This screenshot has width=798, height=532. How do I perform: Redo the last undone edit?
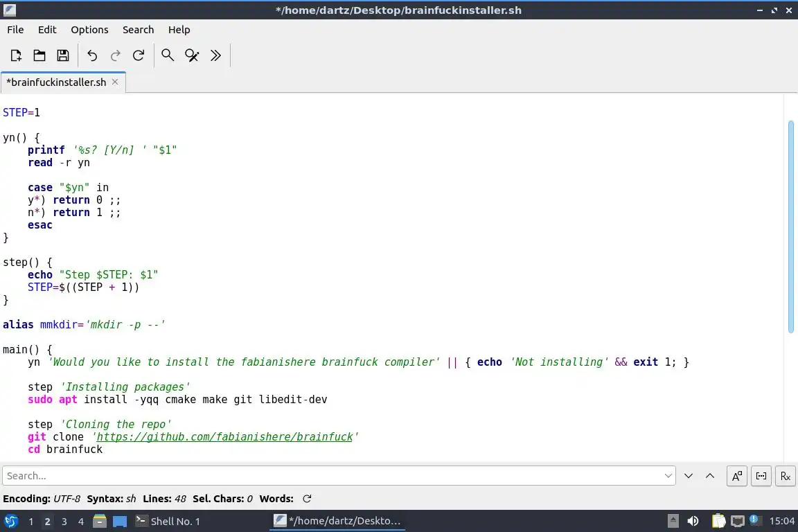(116, 55)
